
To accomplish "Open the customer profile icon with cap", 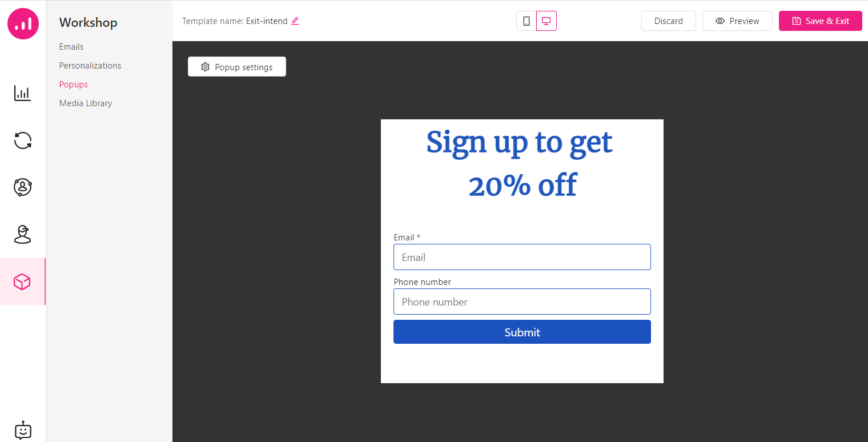I will tap(23, 234).
